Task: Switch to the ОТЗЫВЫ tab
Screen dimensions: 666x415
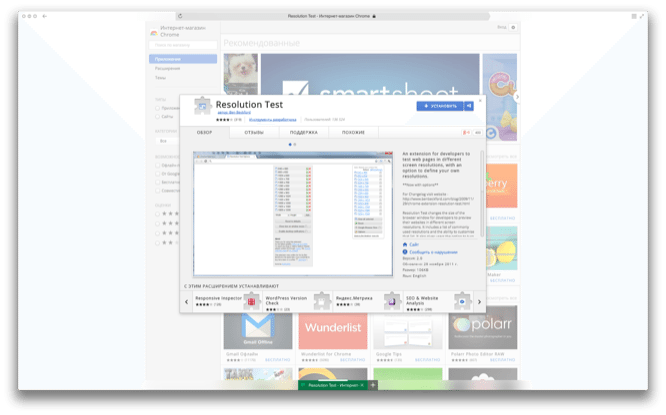Action: [254, 133]
